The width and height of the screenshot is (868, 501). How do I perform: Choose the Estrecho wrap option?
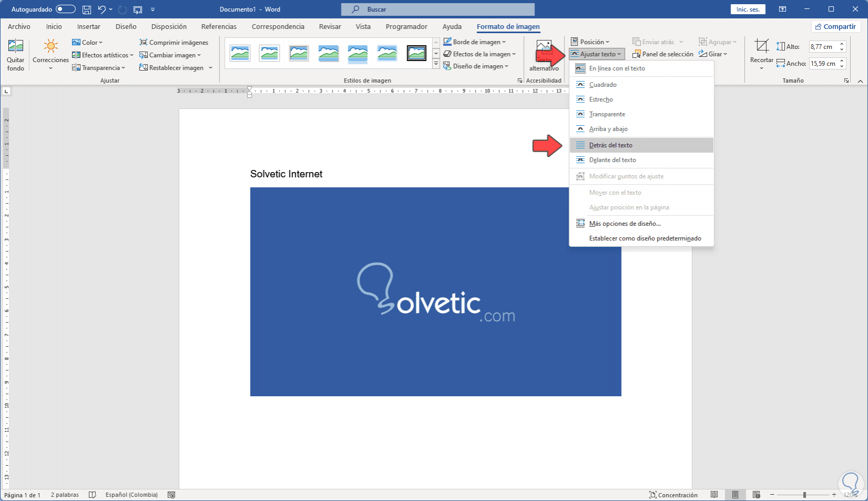(x=641, y=99)
